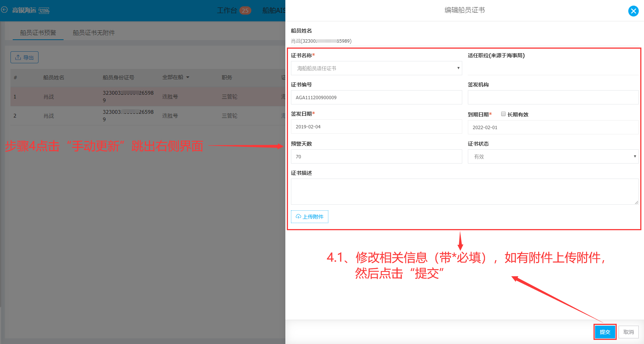Click the 适任职位 field area
This screenshot has width=644, height=344.
point(553,68)
